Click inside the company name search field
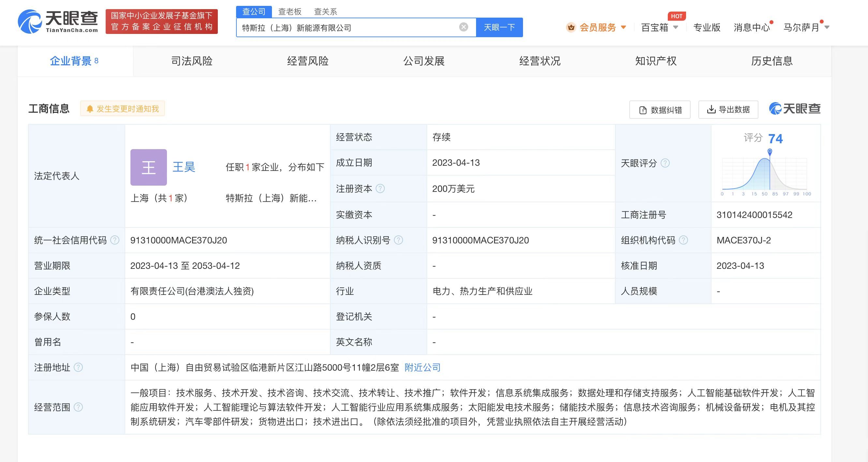The width and height of the screenshot is (868, 462). [x=337, y=27]
